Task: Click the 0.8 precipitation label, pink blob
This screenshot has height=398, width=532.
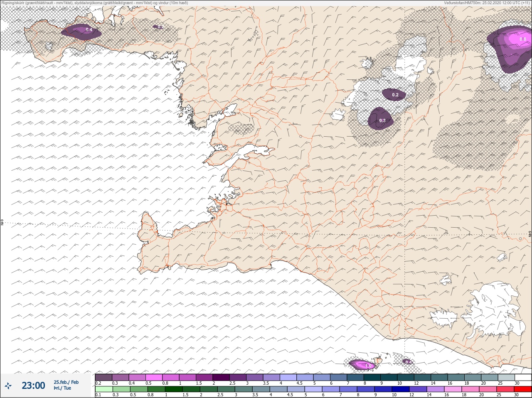Action: 523,39
